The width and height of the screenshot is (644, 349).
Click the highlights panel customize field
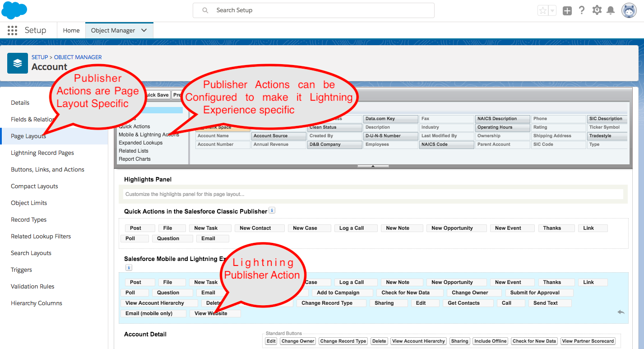[373, 194]
